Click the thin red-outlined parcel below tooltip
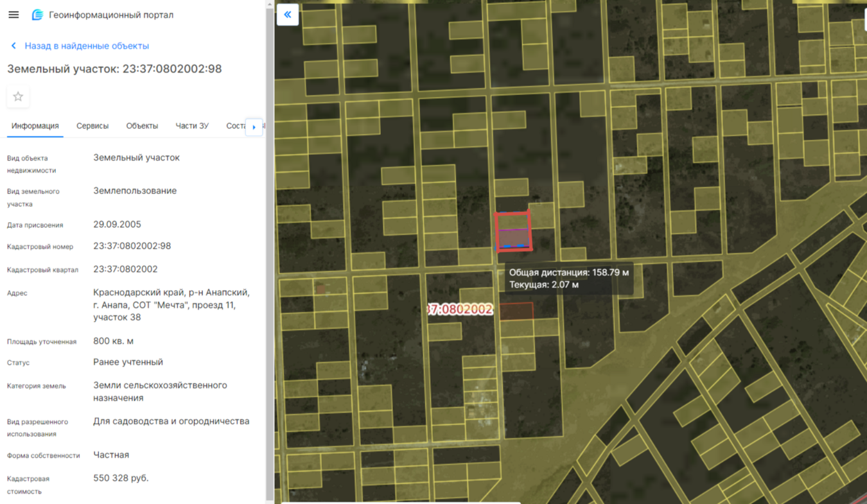This screenshot has height=504, width=867. [516, 311]
